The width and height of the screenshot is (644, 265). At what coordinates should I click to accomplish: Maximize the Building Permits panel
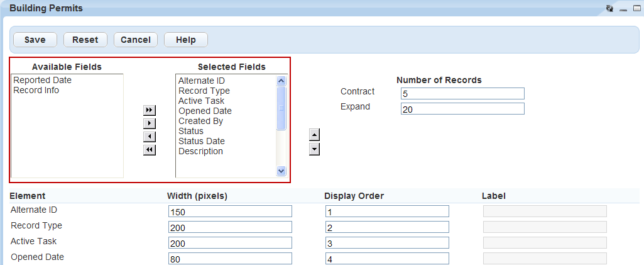pos(636,9)
